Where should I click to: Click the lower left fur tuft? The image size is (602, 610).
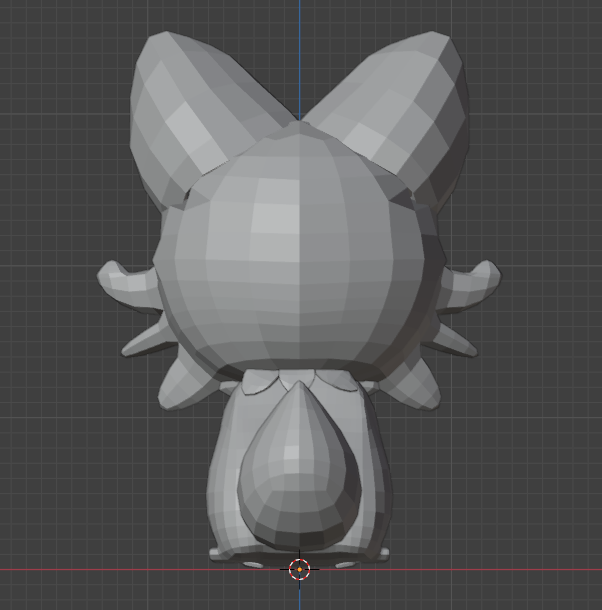[x=180, y=388]
